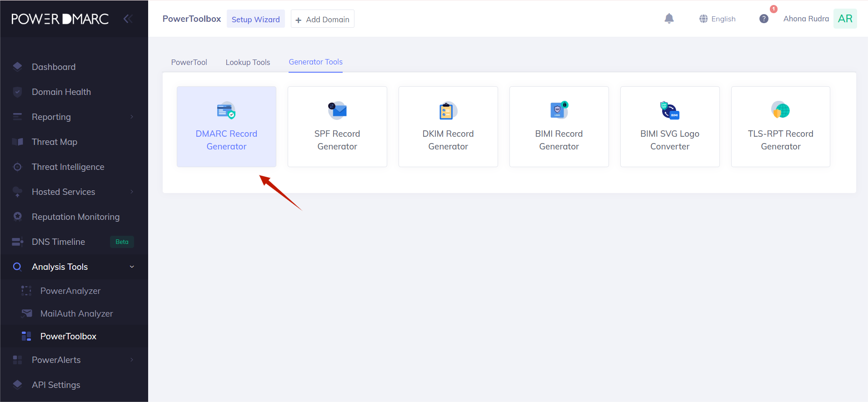Viewport: 868px width, 402px height.
Task: Expand the Hosted Services submenu
Action: [132, 192]
